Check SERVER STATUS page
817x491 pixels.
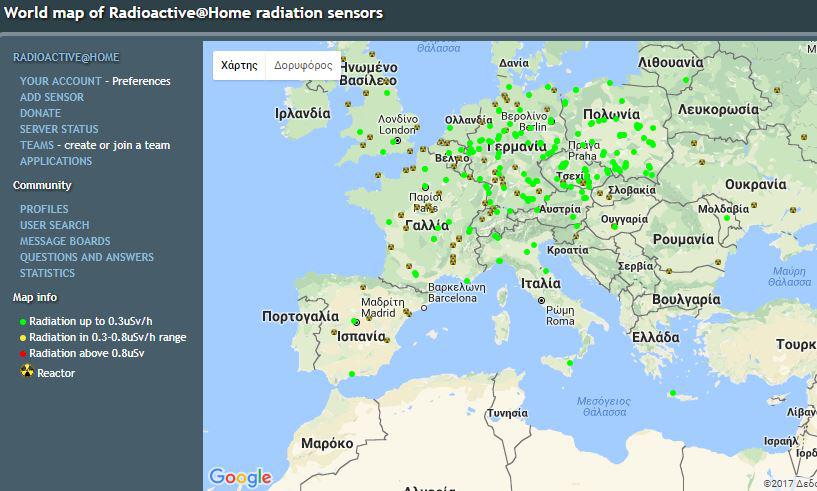tap(59, 129)
